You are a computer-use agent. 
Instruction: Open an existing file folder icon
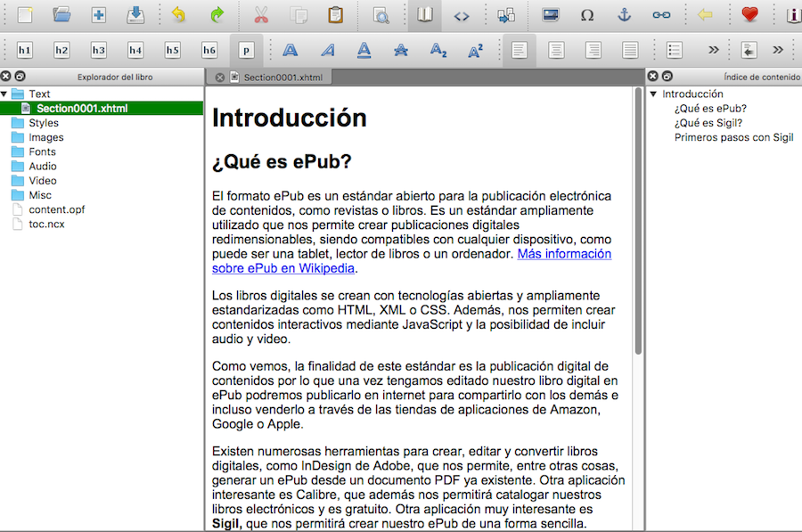61,14
